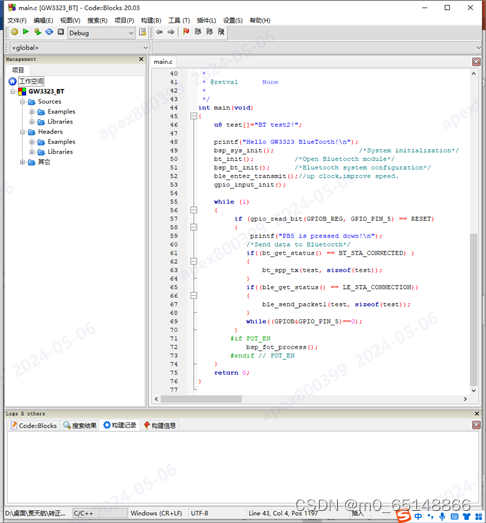Close the Logs & others panel
The image size is (486, 523).
click(477, 414)
